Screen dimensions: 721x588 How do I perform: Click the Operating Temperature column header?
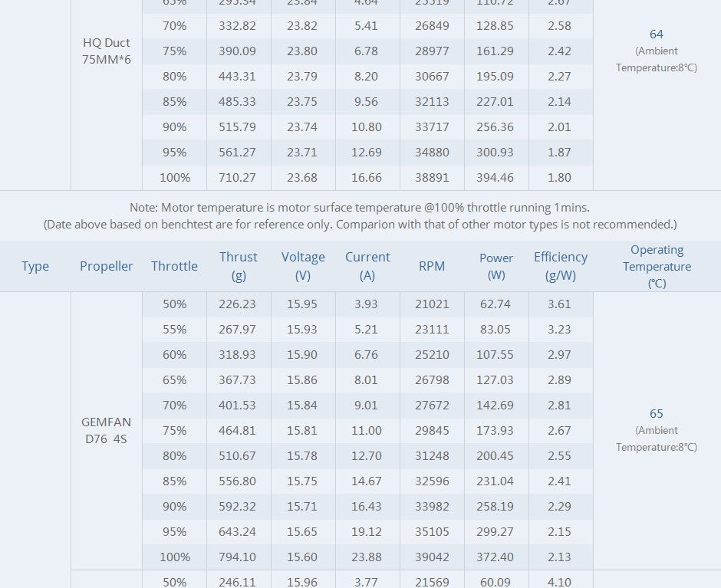pyautogui.click(x=657, y=266)
